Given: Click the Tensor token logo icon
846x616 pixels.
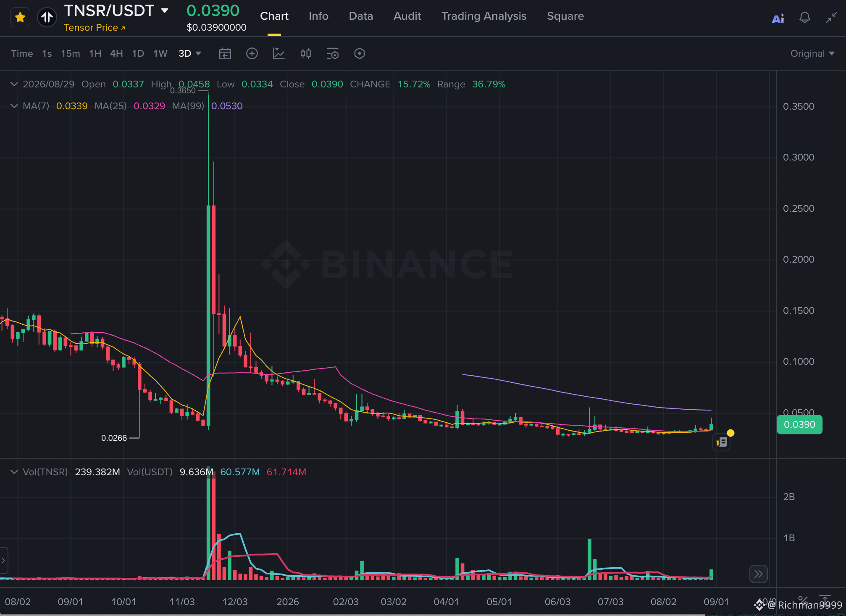Looking at the screenshot, I should (x=47, y=17).
